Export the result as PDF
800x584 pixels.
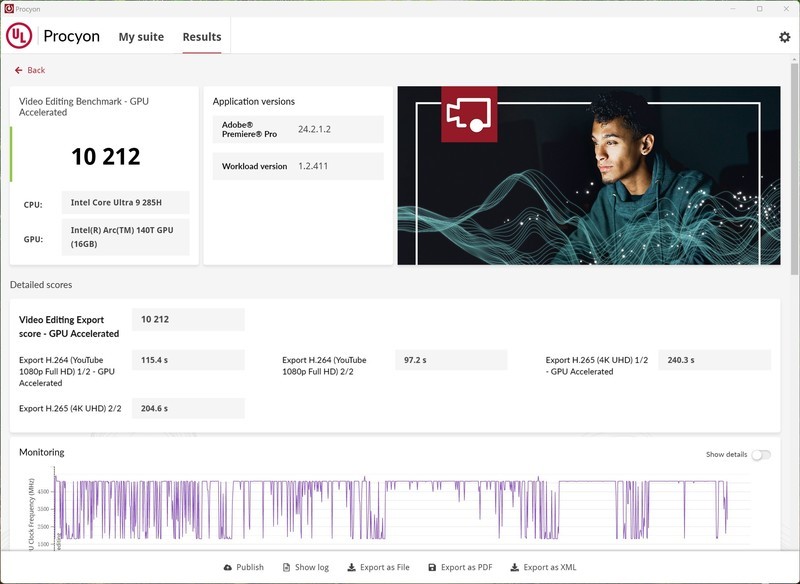point(460,567)
